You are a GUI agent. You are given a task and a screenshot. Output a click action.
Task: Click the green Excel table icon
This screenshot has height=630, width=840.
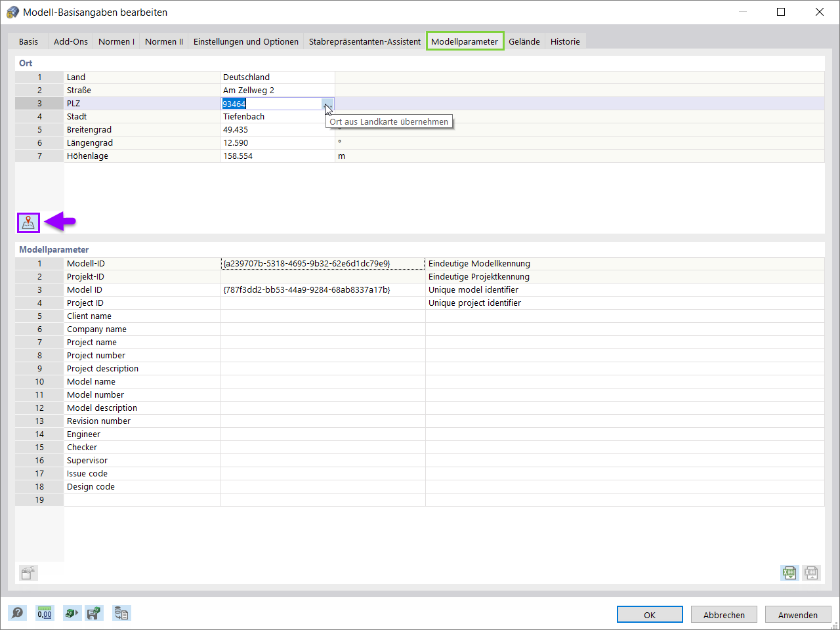click(789, 573)
